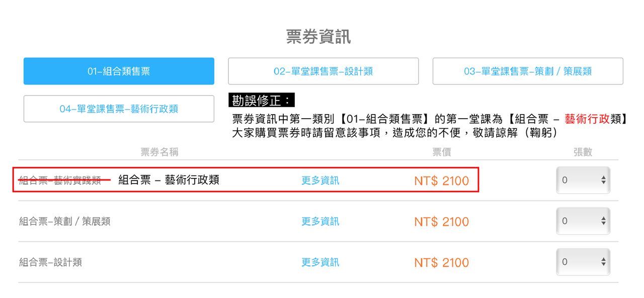Screen dimensions: 644x298
Task: Click the 票價 column header
Action: [441, 152]
